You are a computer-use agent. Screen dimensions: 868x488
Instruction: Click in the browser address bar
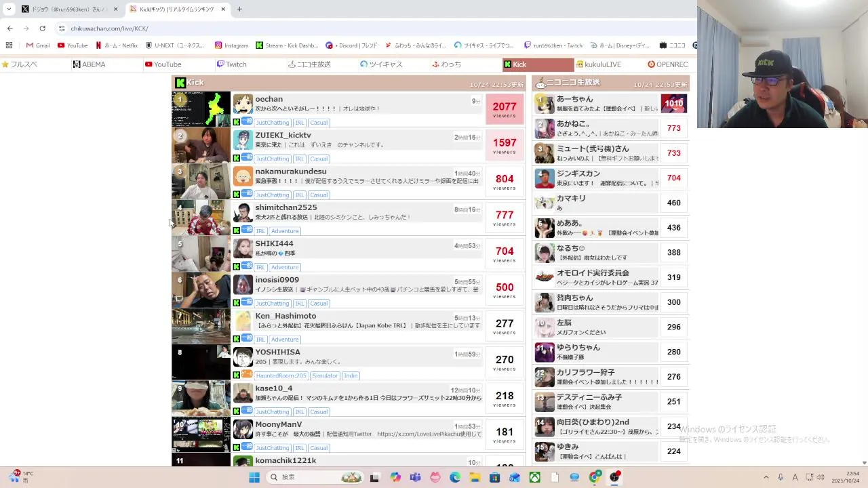pyautogui.click(x=373, y=28)
